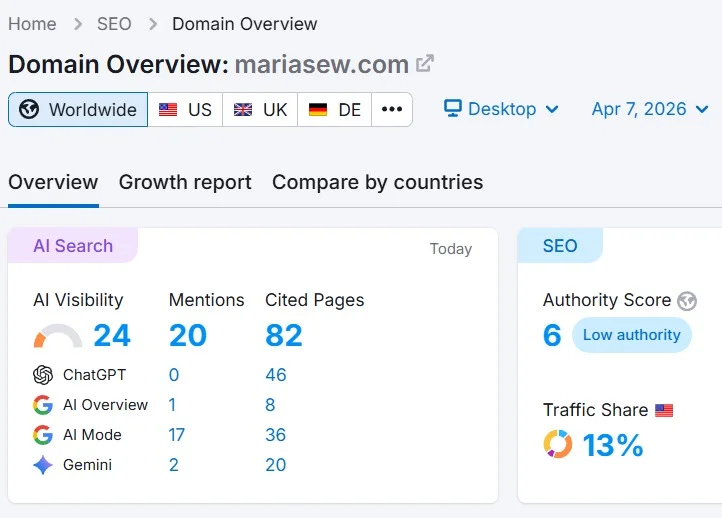Click the ChatGPT logo icon

(43, 375)
